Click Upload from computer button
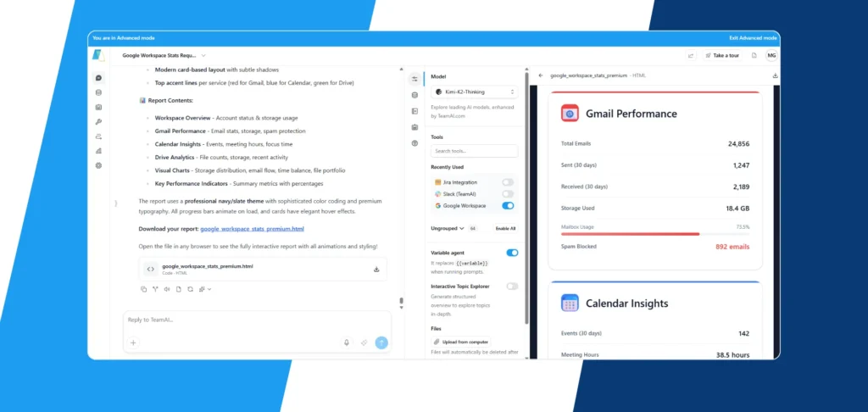 click(461, 342)
